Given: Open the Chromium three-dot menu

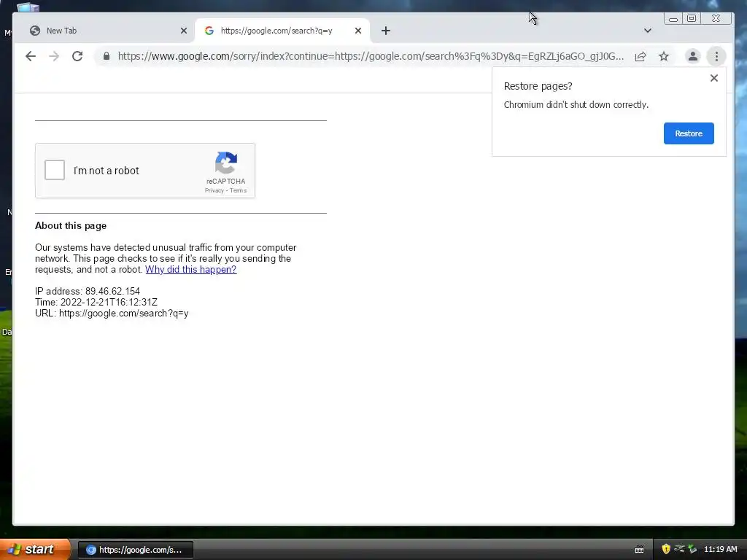Looking at the screenshot, I should pyautogui.click(x=716, y=56).
